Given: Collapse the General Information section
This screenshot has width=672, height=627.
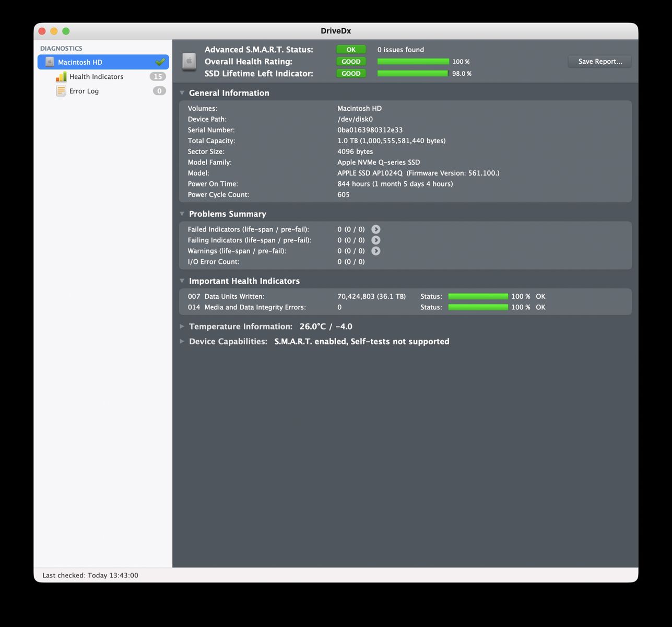Looking at the screenshot, I should (x=182, y=93).
